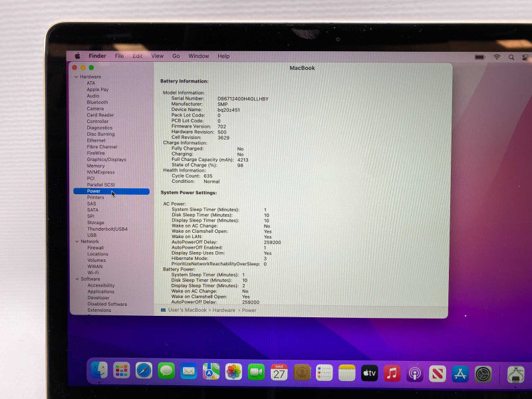The height and width of the screenshot is (399, 532).
Task: Open FaceTime from the Dock
Action: point(256,372)
